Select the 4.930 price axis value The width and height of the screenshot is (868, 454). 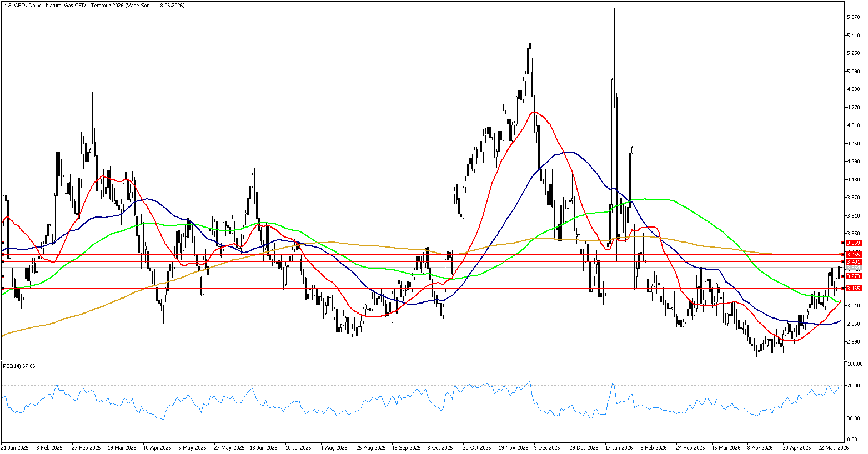click(x=854, y=89)
